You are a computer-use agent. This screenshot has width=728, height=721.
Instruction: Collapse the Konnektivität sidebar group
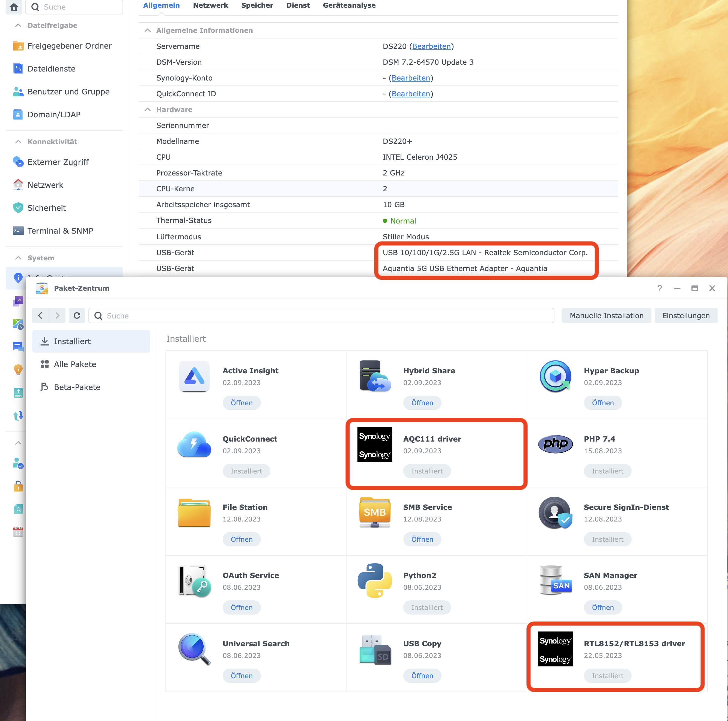(x=18, y=141)
